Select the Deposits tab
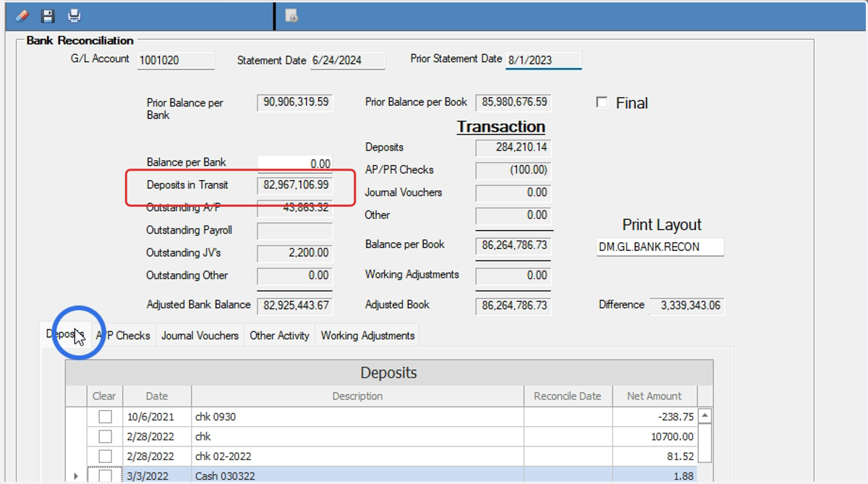This screenshot has width=868, height=484. coord(65,334)
